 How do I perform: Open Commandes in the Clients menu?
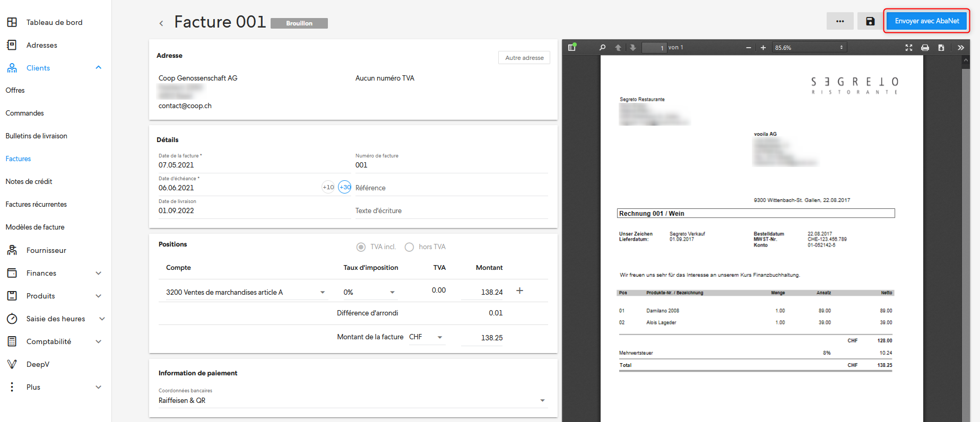click(x=25, y=113)
